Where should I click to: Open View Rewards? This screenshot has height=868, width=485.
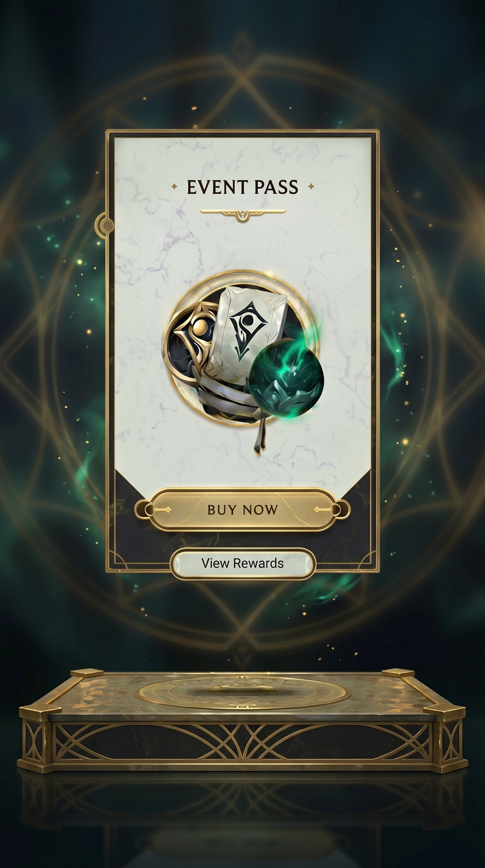click(242, 563)
